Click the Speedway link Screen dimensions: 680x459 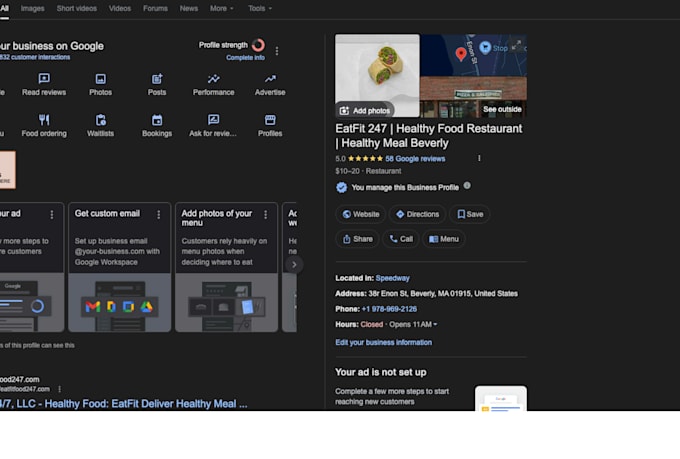392,278
